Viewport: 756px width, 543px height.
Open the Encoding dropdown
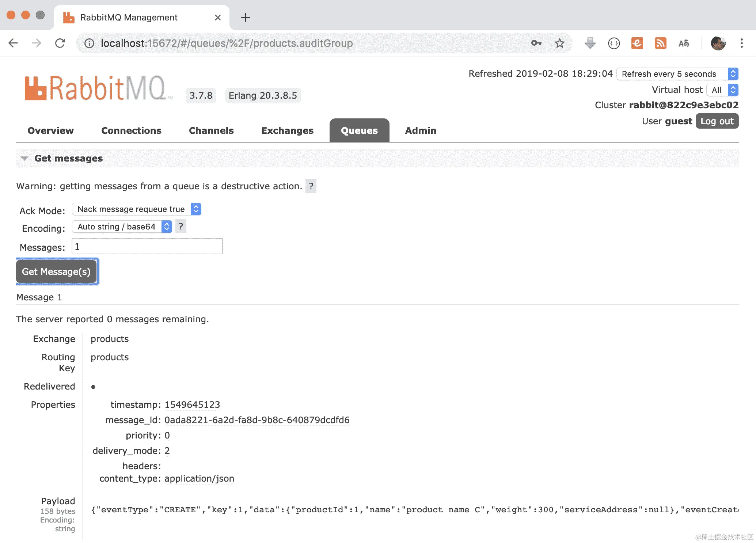click(x=122, y=227)
